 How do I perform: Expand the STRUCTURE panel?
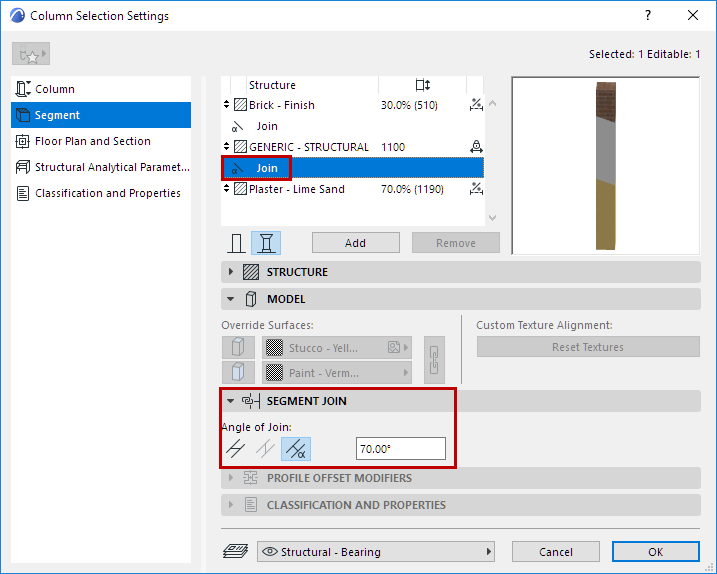click(231, 272)
